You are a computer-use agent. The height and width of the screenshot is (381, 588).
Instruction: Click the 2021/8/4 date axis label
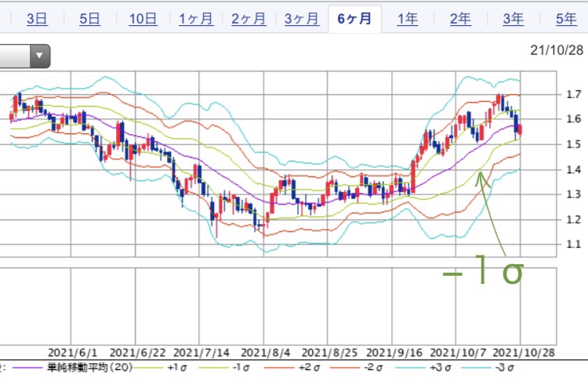(266, 353)
